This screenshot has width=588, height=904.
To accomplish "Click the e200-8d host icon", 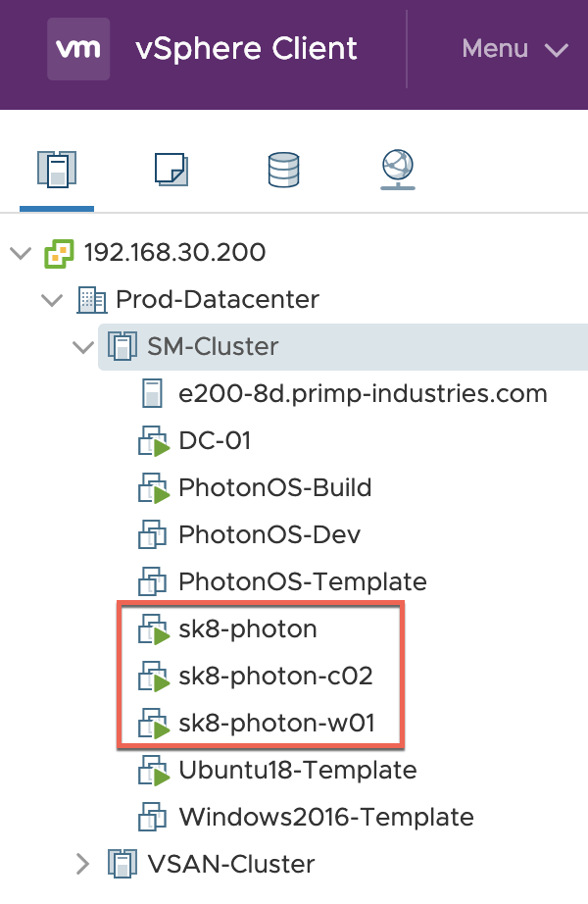I will (x=154, y=394).
